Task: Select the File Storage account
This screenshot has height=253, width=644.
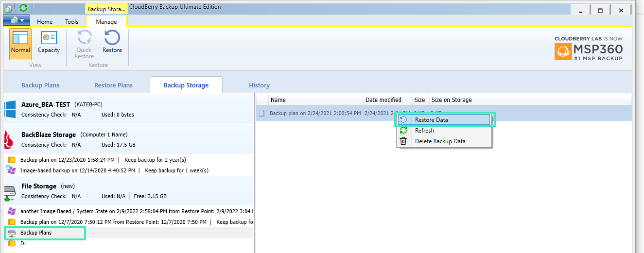Action: (129, 191)
